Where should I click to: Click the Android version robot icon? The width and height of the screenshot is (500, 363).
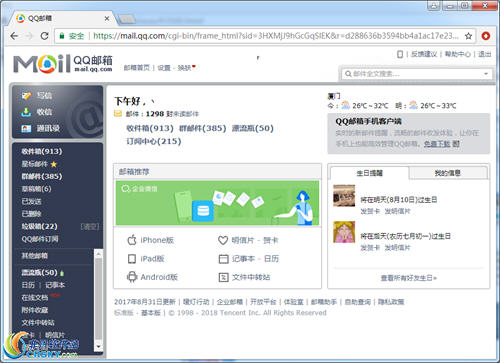(x=132, y=277)
